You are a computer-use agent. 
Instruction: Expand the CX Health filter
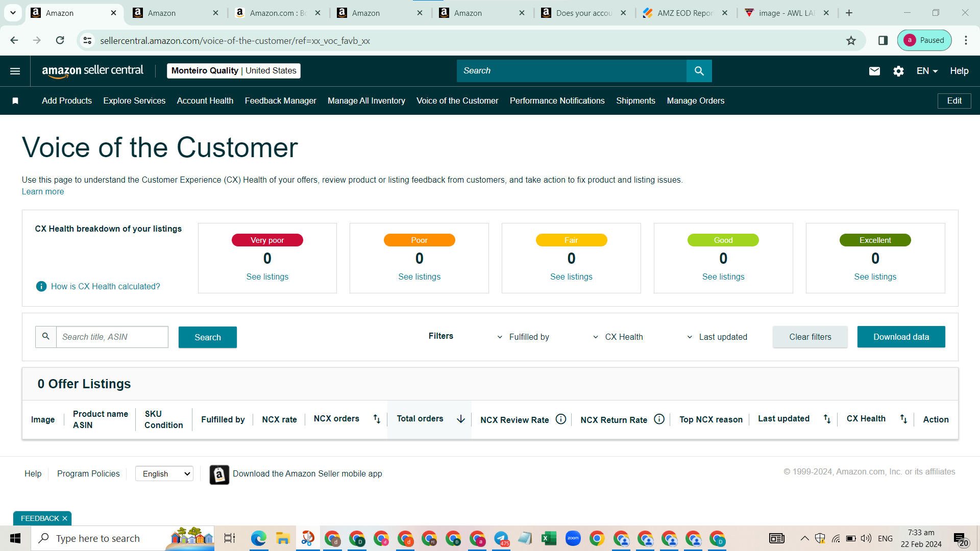(x=618, y=337)
